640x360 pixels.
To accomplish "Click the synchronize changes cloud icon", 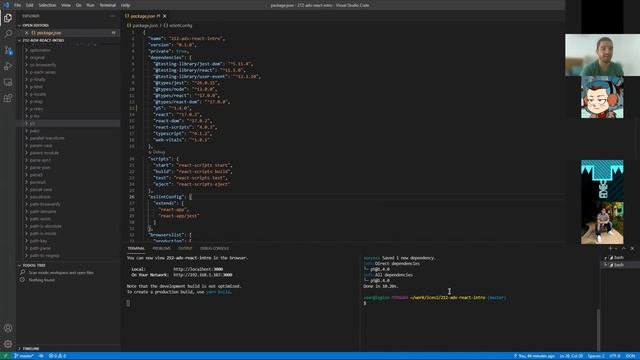I will click(x=41, y=356).
